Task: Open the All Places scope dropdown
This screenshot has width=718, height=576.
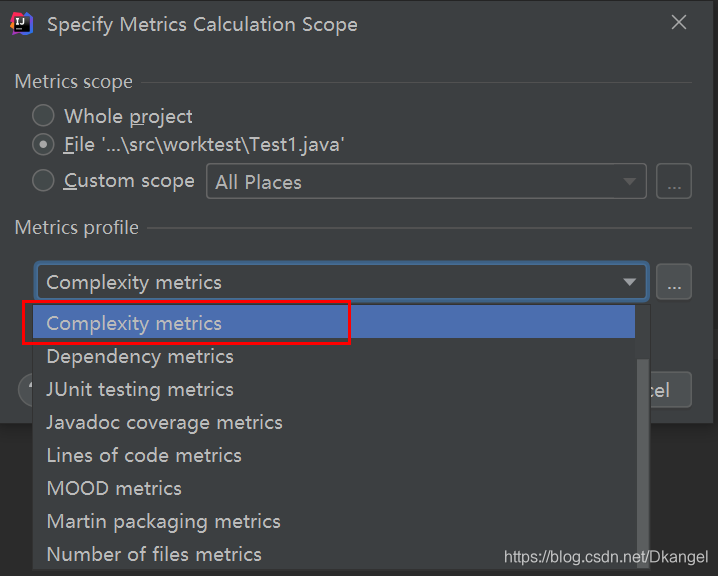Action: (426, 182)
